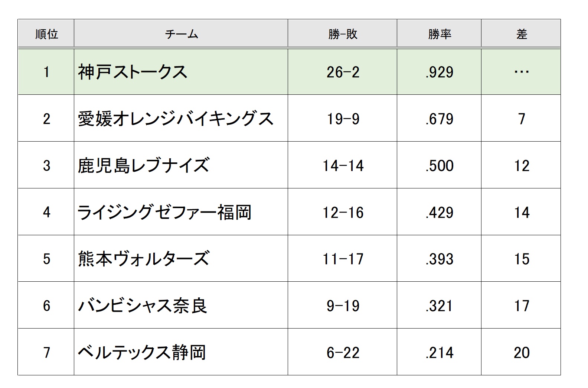
Task: Click the 26-2 win-loss record
Action: (x=343, y=72)
